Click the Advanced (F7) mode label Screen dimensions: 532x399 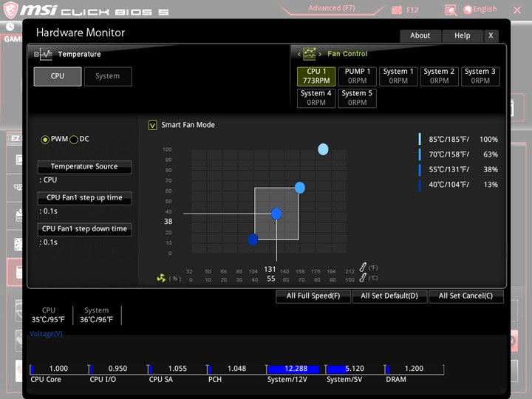click(x=332, y=8)
